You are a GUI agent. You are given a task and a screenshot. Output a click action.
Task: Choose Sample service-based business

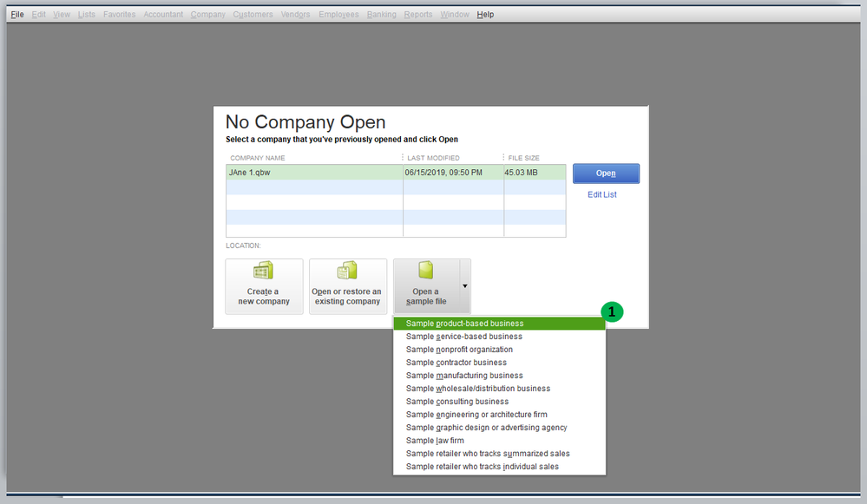point(499,337)
